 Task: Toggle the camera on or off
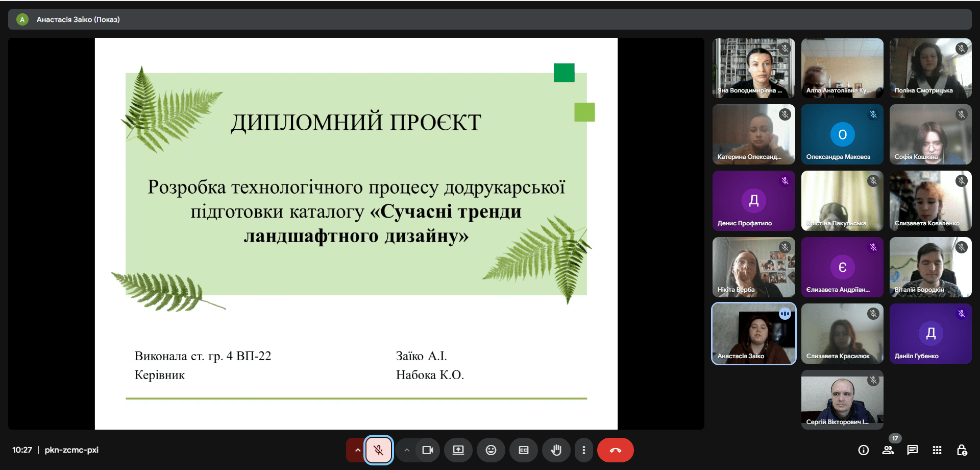(427, 450)
